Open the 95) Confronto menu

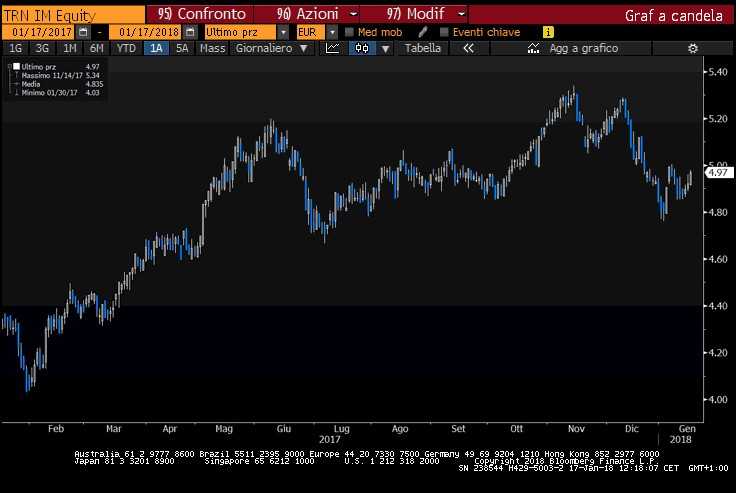tap(201, 14)
